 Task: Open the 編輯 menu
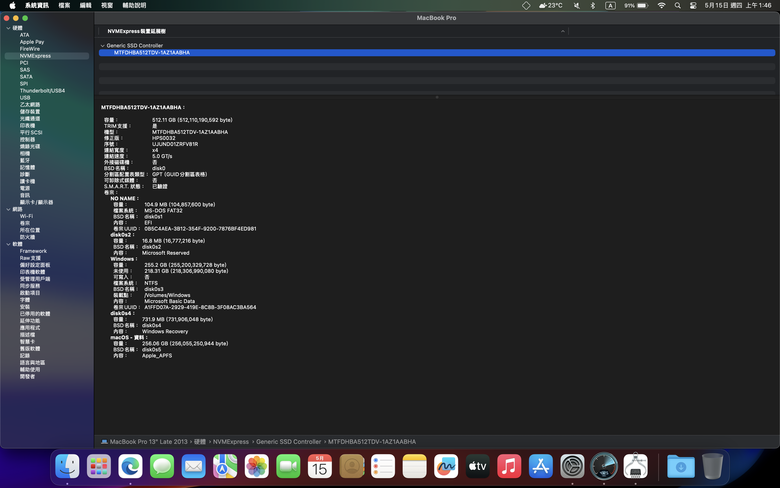[86, 5]
